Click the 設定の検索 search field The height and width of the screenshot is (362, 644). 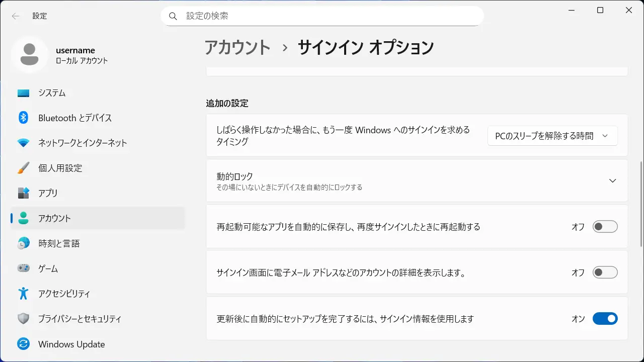[322, 16]
